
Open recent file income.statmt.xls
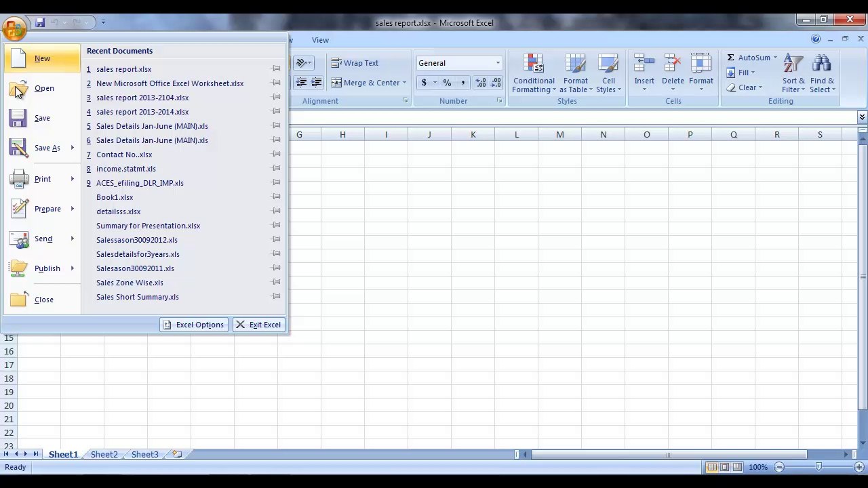coord(125,169)
